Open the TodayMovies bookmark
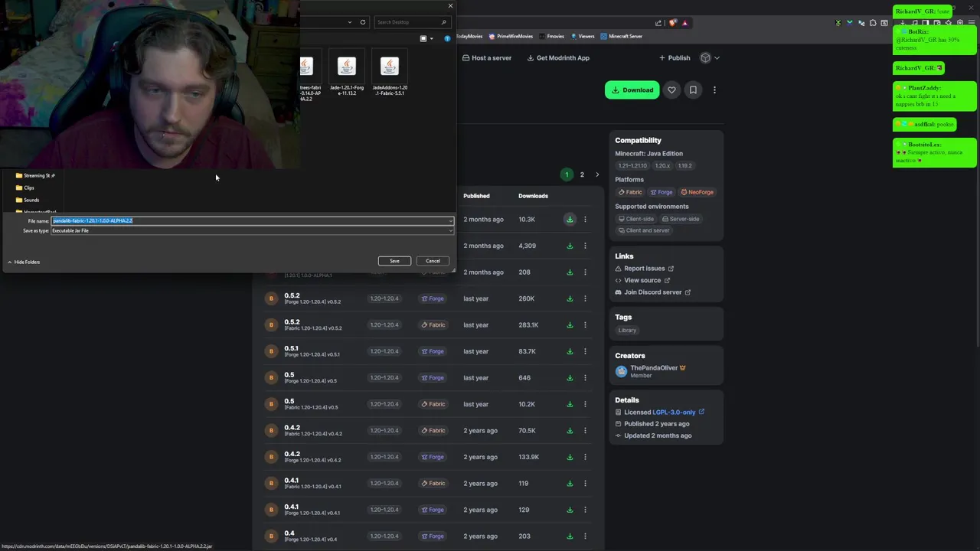The image size is (980, 551). click(469, 36)
